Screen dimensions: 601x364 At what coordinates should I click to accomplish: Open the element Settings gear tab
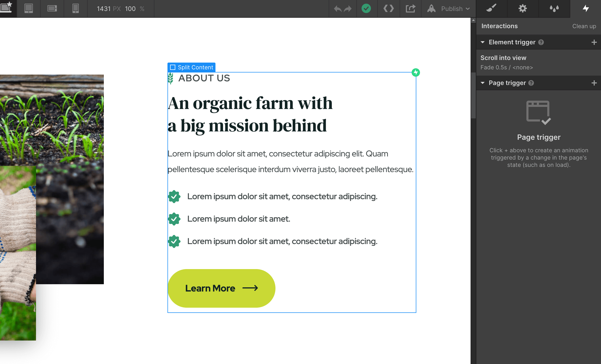(x=523, y=9)
